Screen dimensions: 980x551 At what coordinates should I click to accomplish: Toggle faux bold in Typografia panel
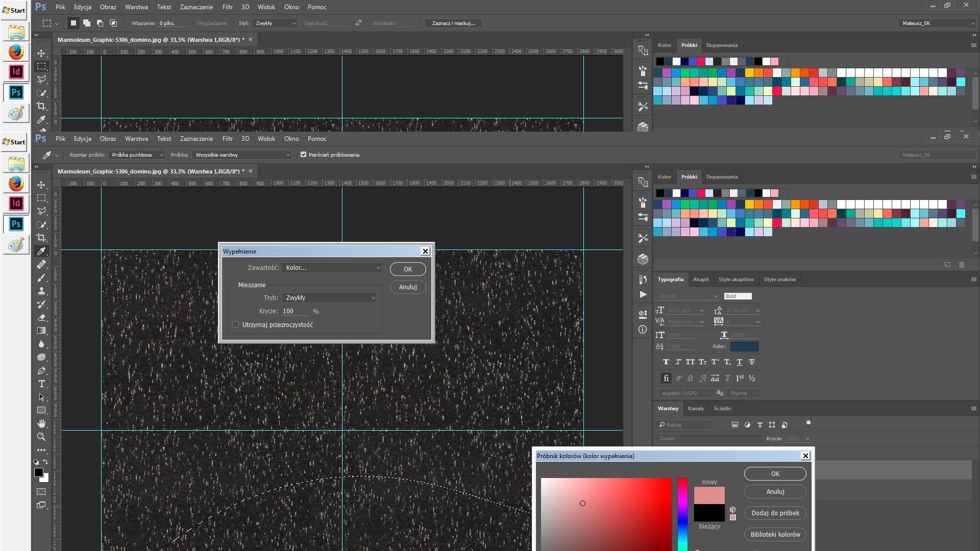point(666,362)
